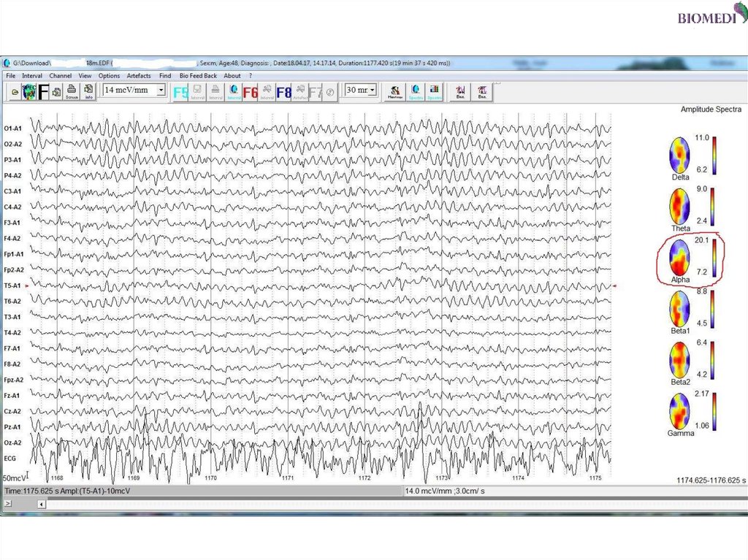Image resolution: width=748 pixels, height=560 pixels.
Task: Select the Delta amplitude brain map
Action: 680,156
